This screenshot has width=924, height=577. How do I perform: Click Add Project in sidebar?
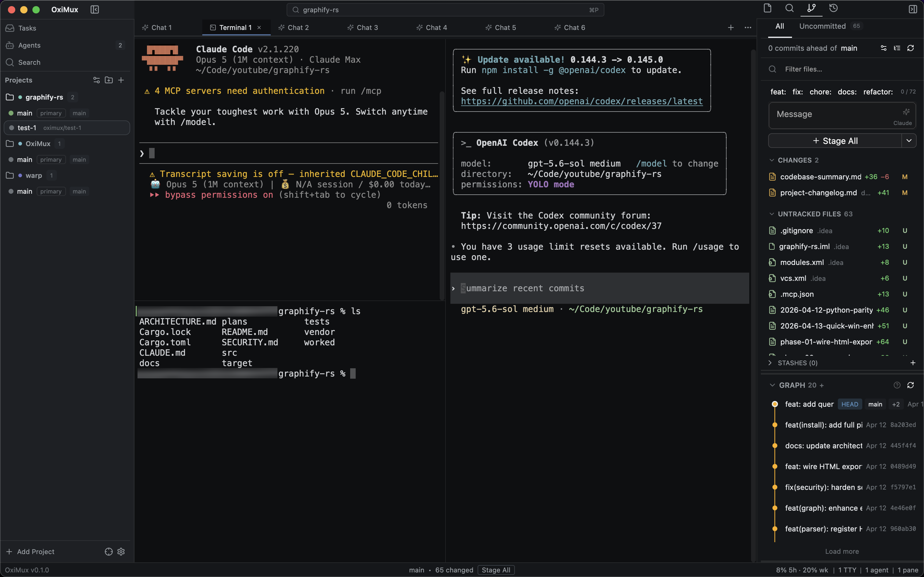pos(31,551)
